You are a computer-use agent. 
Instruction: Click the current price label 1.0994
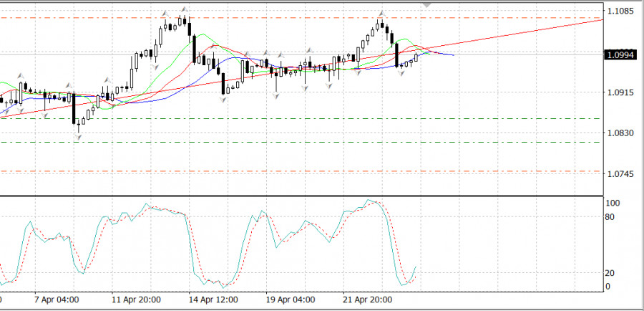pyautogui.click(x=618, y=54)
